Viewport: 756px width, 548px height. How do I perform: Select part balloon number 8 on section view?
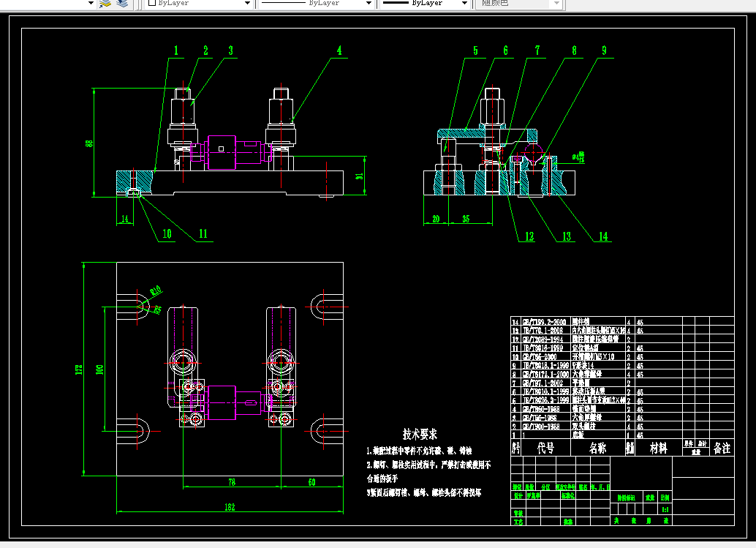point(574,50)
